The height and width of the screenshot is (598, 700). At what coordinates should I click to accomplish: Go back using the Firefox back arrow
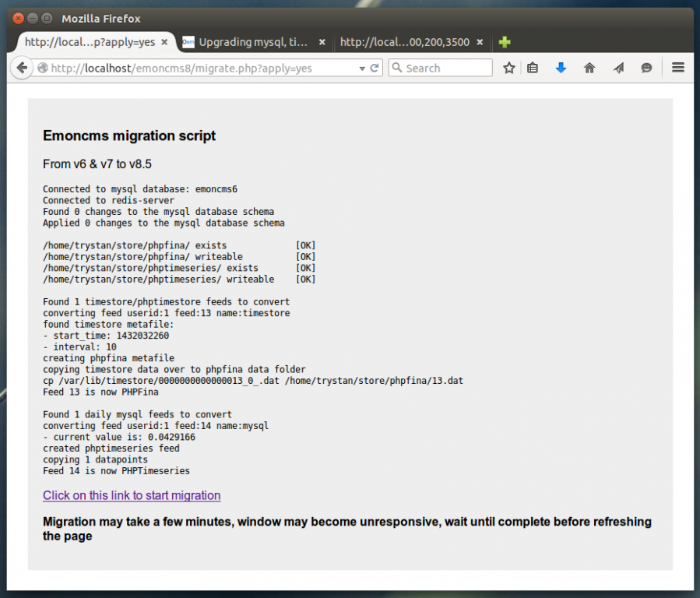22,68
